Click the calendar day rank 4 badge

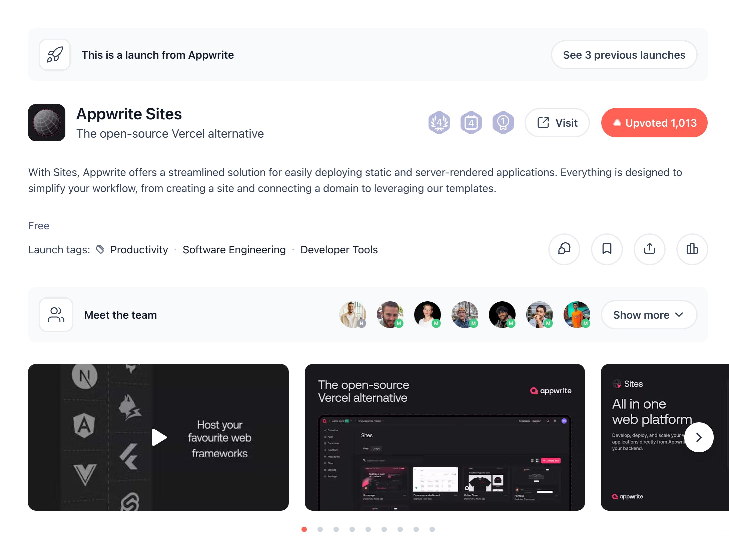point(471,123)
